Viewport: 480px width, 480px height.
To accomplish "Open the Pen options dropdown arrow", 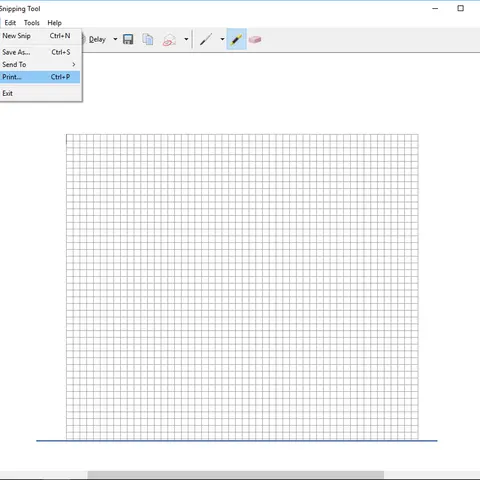I will pyautogui.click(x=222, y=39).
